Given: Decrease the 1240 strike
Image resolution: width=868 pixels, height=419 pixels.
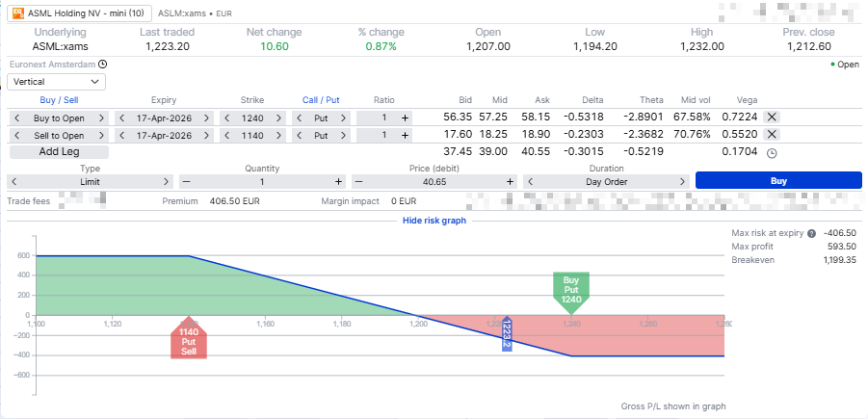Looking at the screenshot, I should [227, 118].
